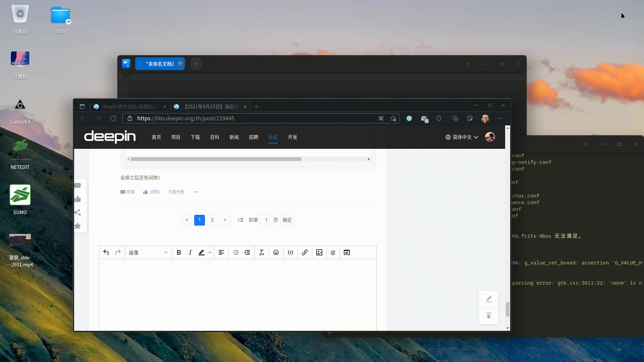The width and height of the screenshot is (644, 362).
Task: Click the page number input field
Action: pyautogui.click(x=266, y=220)
